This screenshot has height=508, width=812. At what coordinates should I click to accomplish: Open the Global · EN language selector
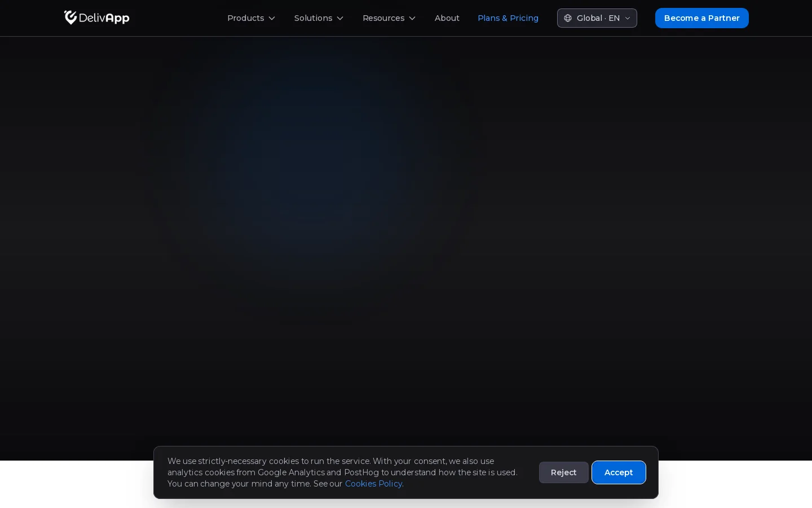[597, 18]
